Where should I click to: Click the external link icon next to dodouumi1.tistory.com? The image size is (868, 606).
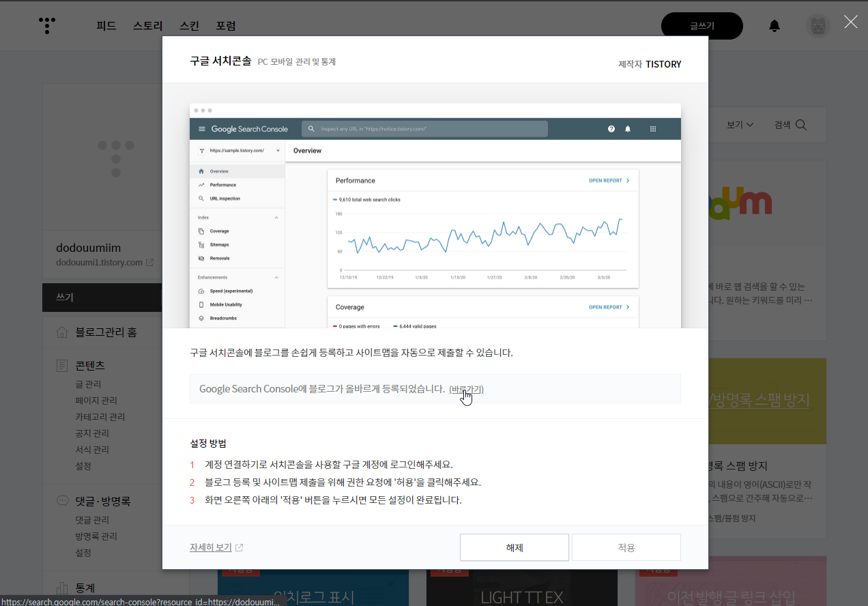tap(149, 263)
